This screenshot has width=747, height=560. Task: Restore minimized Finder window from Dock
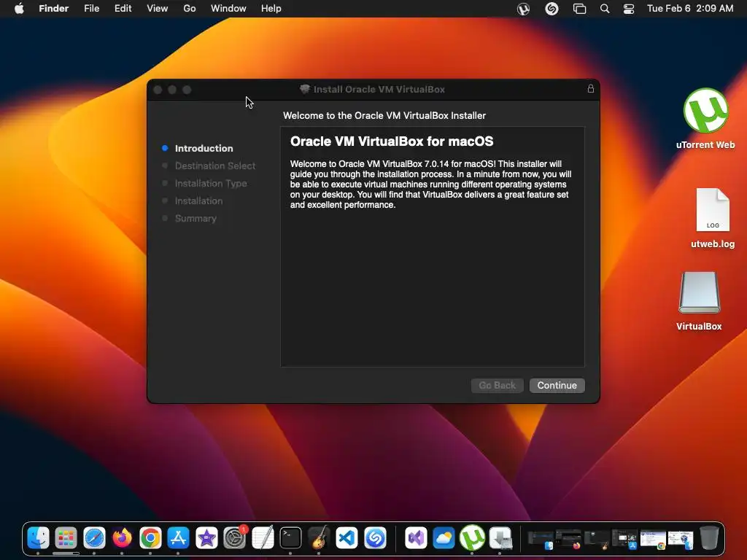[x=541, y=540]
